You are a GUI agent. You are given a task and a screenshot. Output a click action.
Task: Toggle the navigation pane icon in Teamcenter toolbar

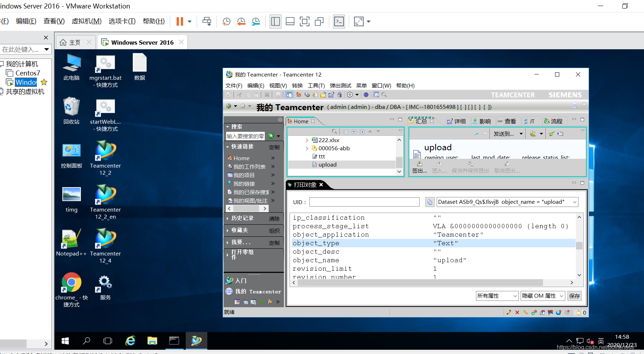pyautogui.click(x=289, y=95)
